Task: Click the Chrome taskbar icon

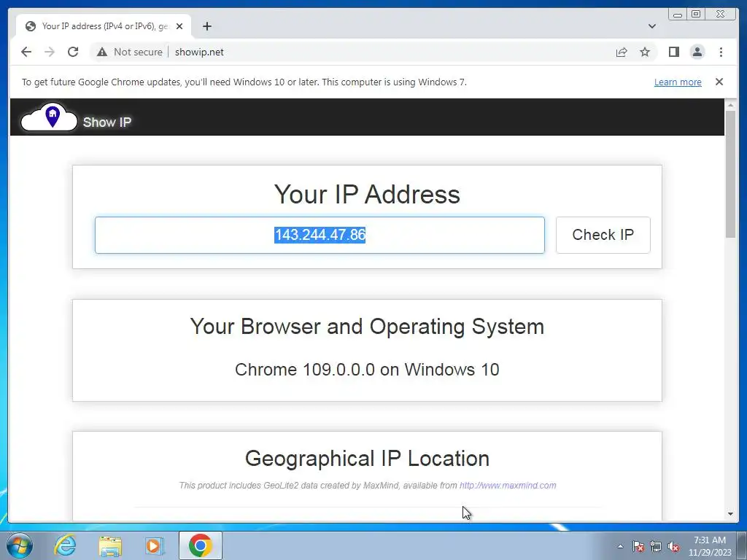Action: pyautogui.click(x=200, y=545)
